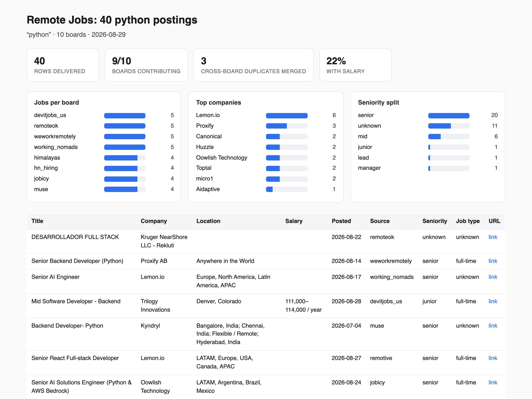Select micro1 in Top companies
The image size is (532, 399).
(205, 179)
